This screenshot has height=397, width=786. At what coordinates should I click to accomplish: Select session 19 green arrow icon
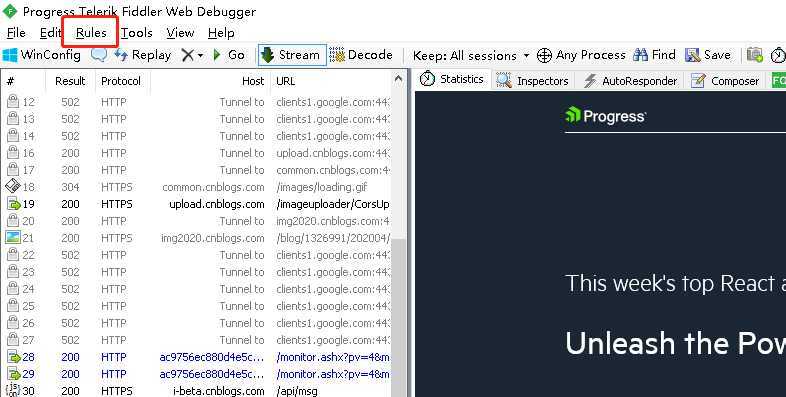[13, 204]
